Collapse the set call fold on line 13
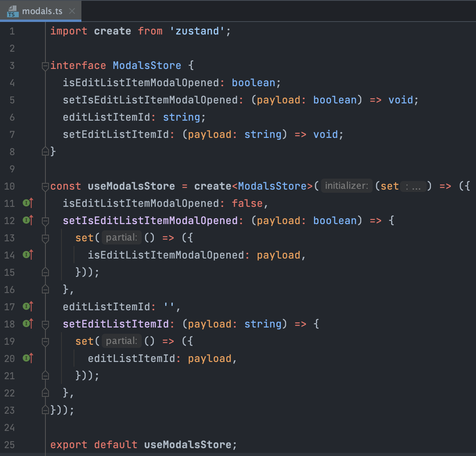The height and width of the screenshot is (456, 476). pos(45,238)
